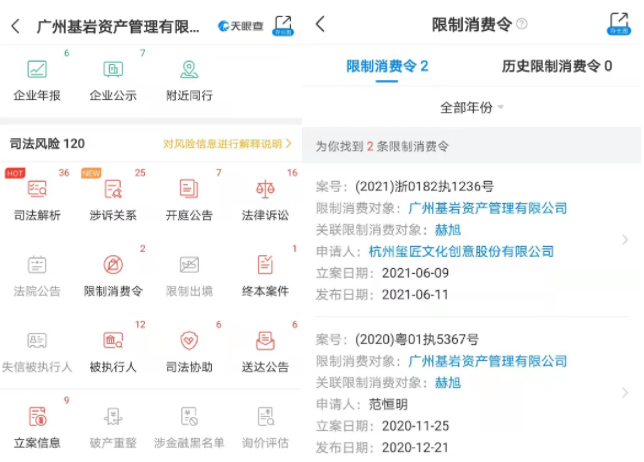644x462 pixels.
Task: Switch to 历史限制消费令 0 tab
Action: (557, 66)
